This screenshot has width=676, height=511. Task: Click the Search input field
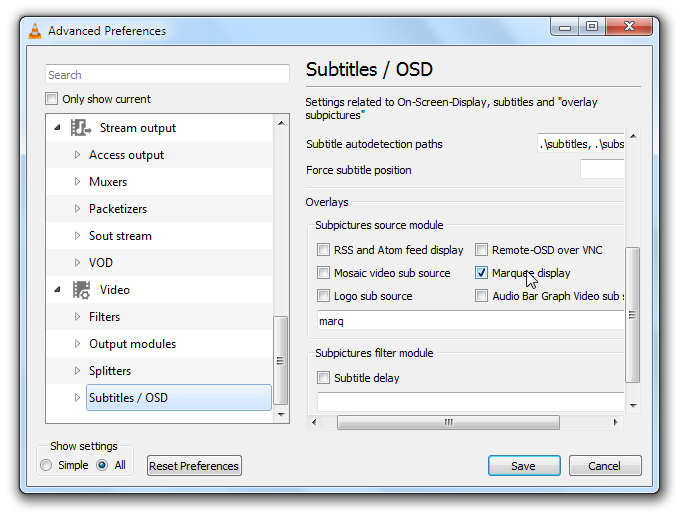pyautogui.click(x=167, y=74)
